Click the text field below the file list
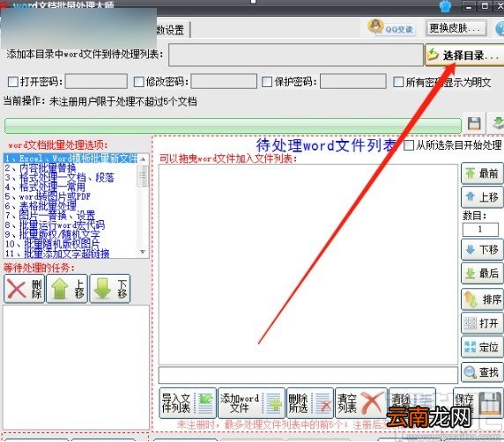504x442 pixels. click(x=308, y=375)
